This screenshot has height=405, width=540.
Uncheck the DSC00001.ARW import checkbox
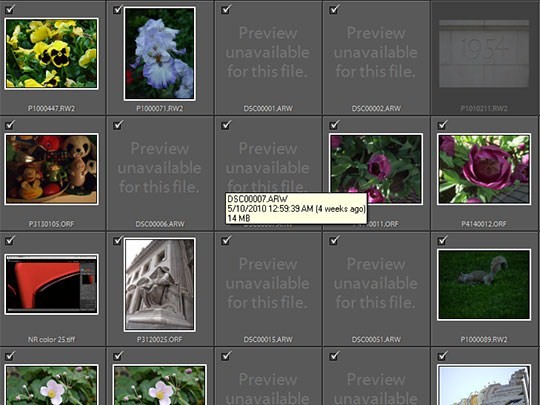(226, 9)
